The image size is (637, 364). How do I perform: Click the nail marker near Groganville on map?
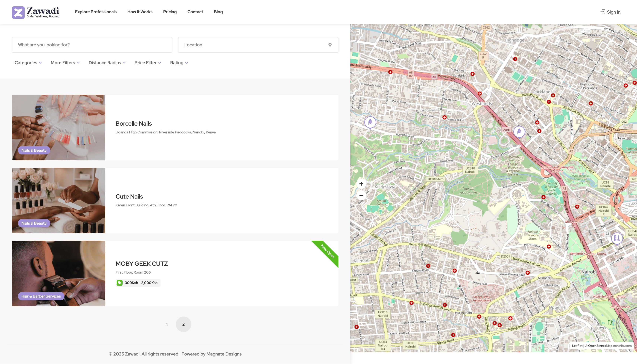coord(370,122)
